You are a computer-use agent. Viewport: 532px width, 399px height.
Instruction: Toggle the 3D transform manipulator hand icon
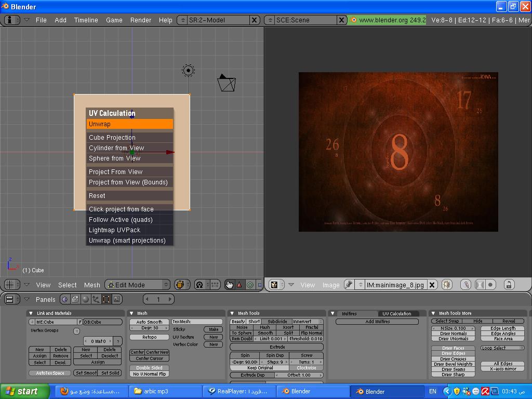(230, 285)
